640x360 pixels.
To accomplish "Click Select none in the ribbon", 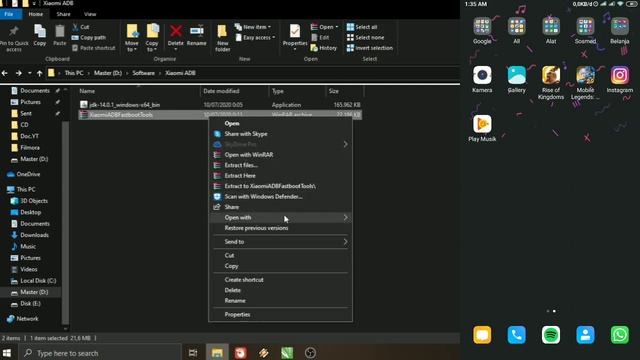I will pyautogui.click(x=365, y=38).
